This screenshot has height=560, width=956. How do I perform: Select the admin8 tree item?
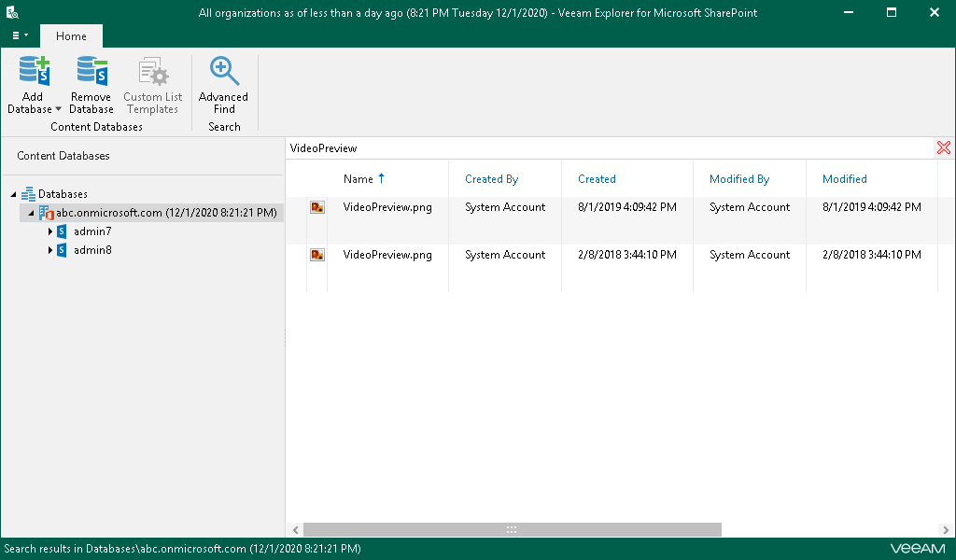pyautogui.click(x=92, y=250)
